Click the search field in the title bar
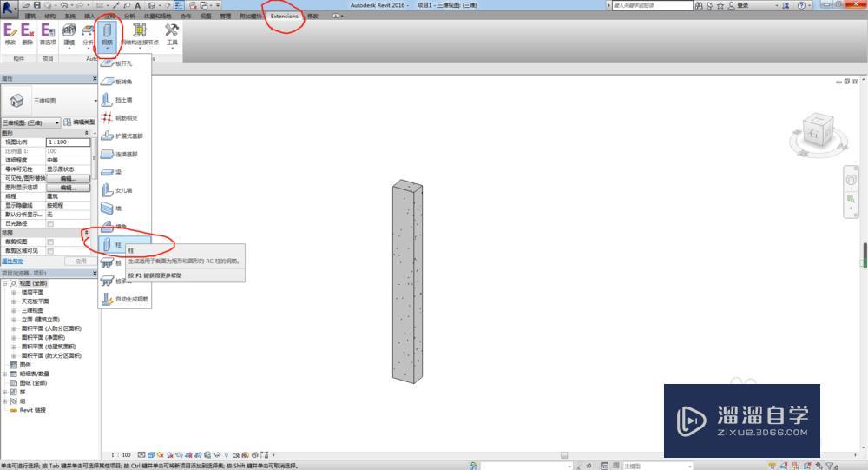The image size is (868, 470). coord(652,5)
